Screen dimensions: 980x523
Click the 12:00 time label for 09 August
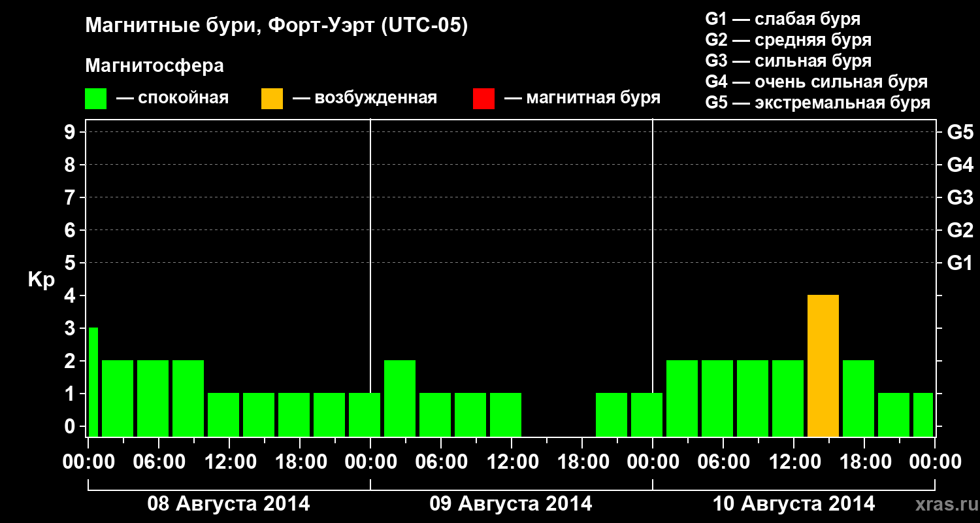pos(512,462)
